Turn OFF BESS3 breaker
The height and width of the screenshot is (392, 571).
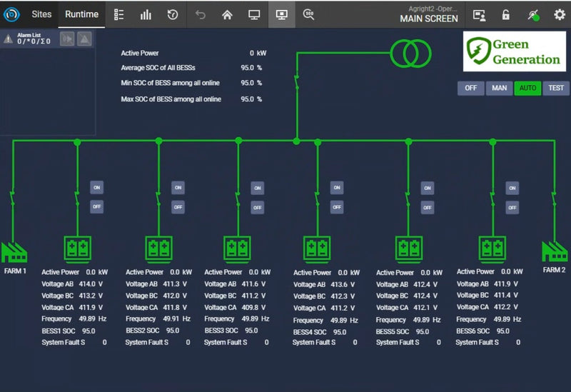point(258,207)
